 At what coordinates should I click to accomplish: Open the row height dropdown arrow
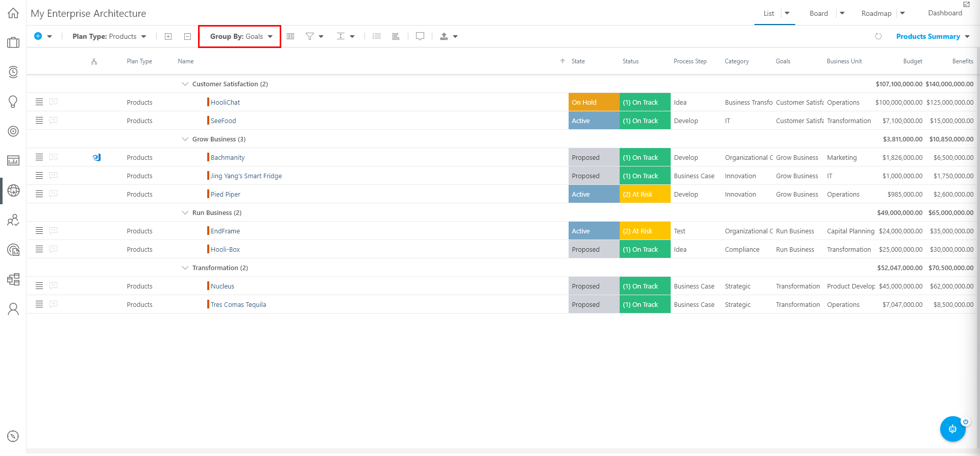352,36
